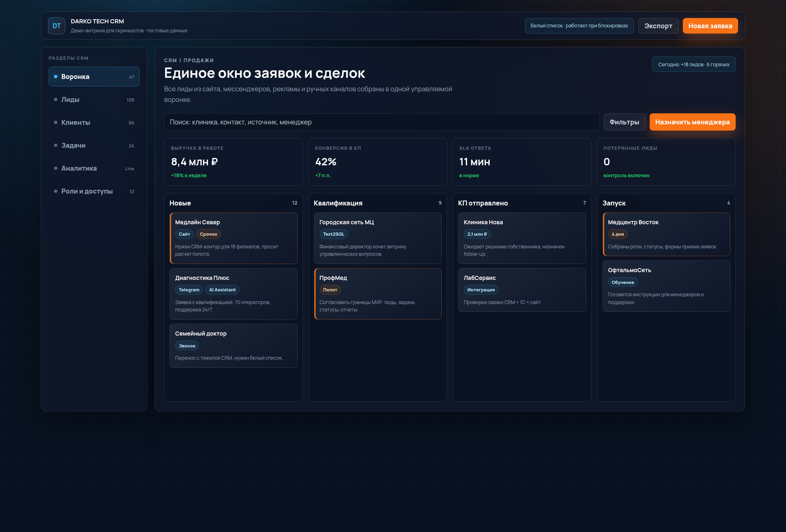Click the Сегодня +18 лидов badge
The image size is (786, 532).
coord(693,64)
